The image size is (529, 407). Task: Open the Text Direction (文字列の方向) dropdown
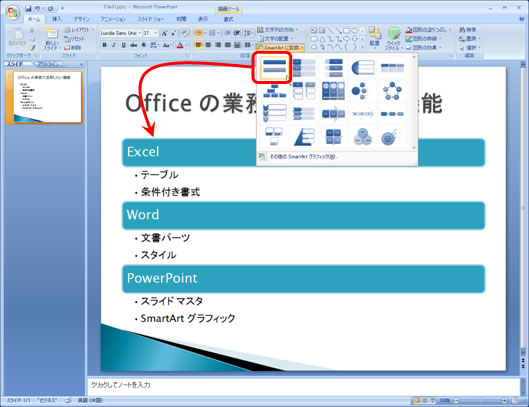(278, 30)
